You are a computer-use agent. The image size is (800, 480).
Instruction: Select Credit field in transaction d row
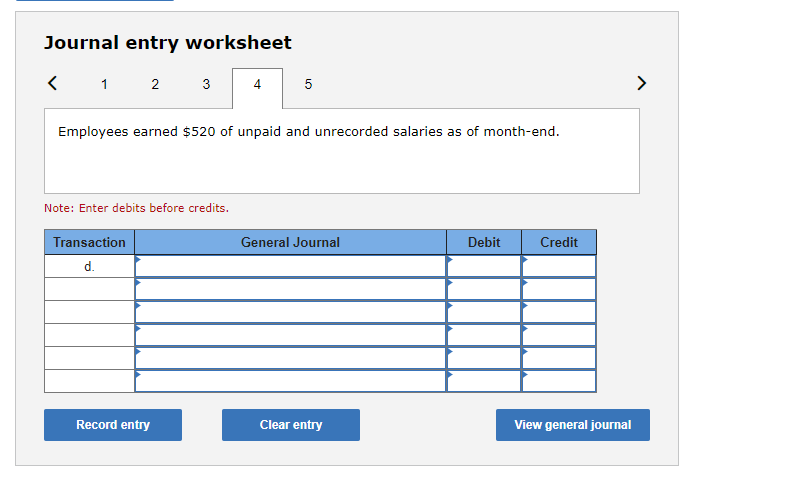pyautogui.click(x=559, y=266)
